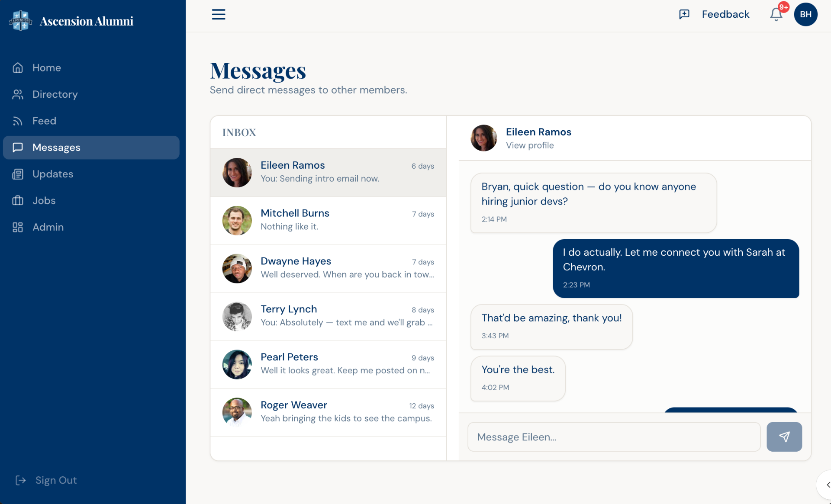Click the Message Eileen input field
The width and height of the screenshot is (831, 504).
pos(614,437)
